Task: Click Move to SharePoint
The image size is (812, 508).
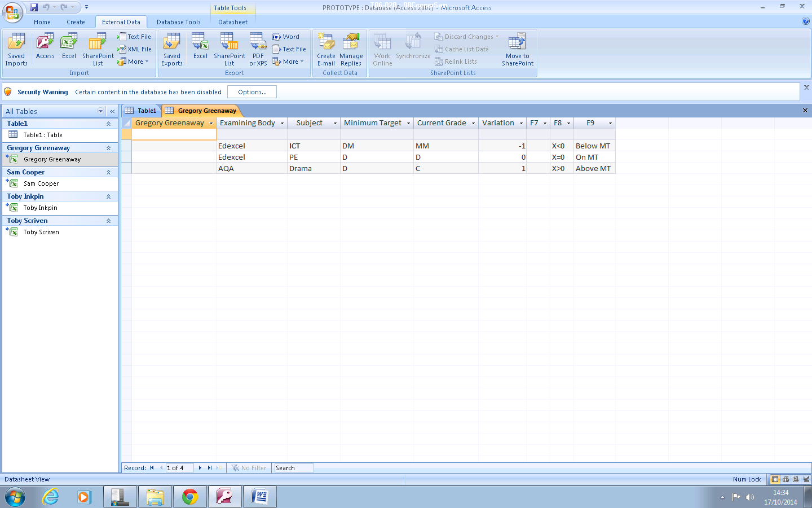Action: (518, 50)
